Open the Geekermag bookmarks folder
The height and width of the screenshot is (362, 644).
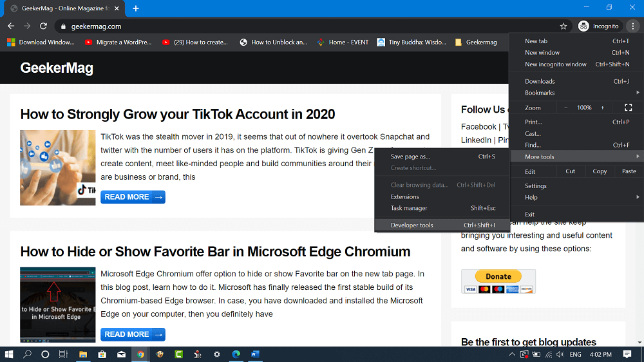476,43
